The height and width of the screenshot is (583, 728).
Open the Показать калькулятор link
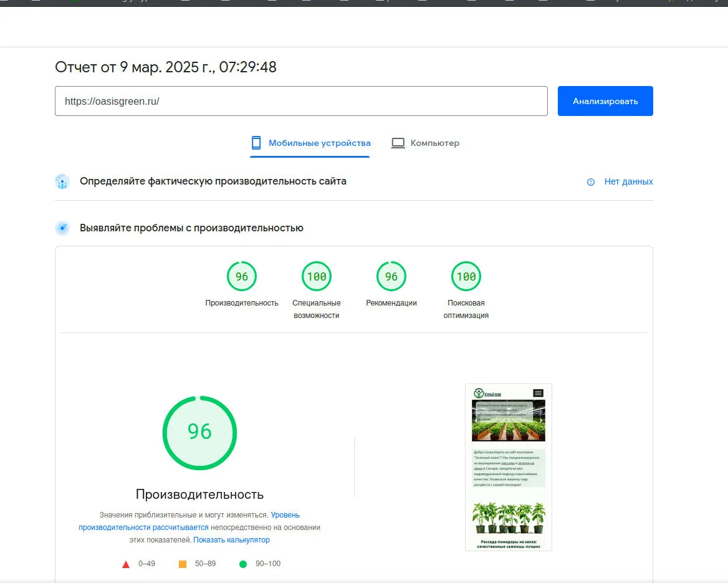tap(231, 540)
